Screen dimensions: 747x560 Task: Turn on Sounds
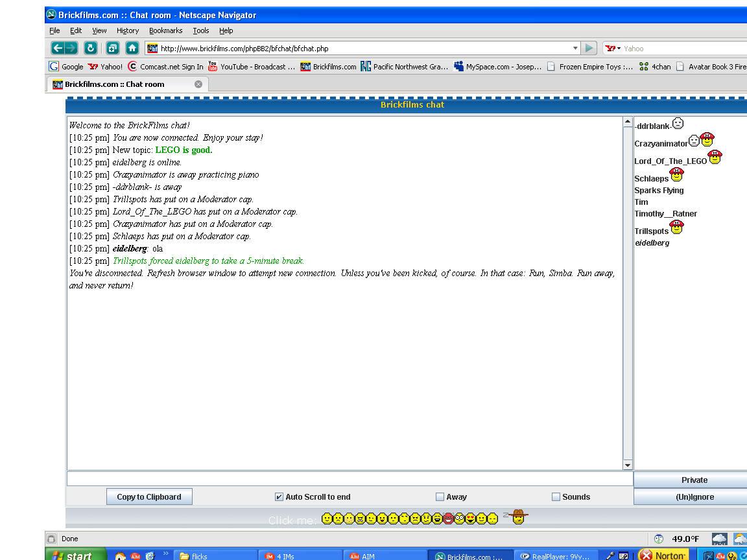click(555, 496)
